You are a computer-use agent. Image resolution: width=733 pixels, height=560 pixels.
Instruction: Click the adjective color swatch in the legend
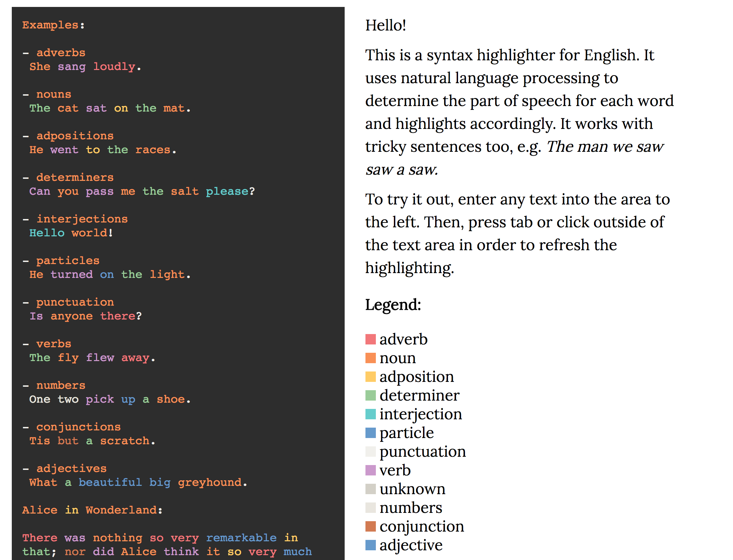click(370, 545)
